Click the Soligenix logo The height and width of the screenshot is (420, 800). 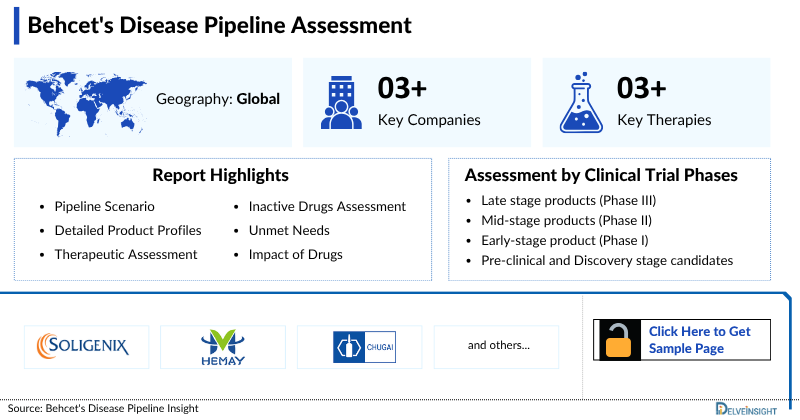click(83, 346)
